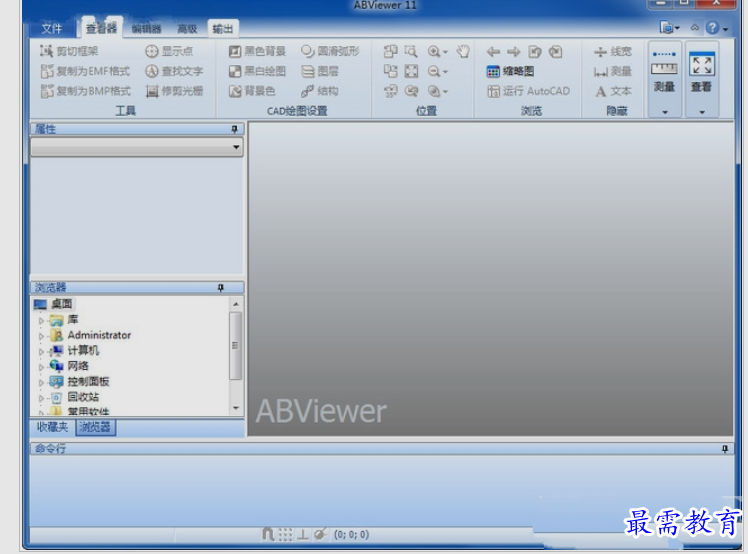Open the 结构 structure tool
This screenshot has height=554, width=748.
point(320,91)
